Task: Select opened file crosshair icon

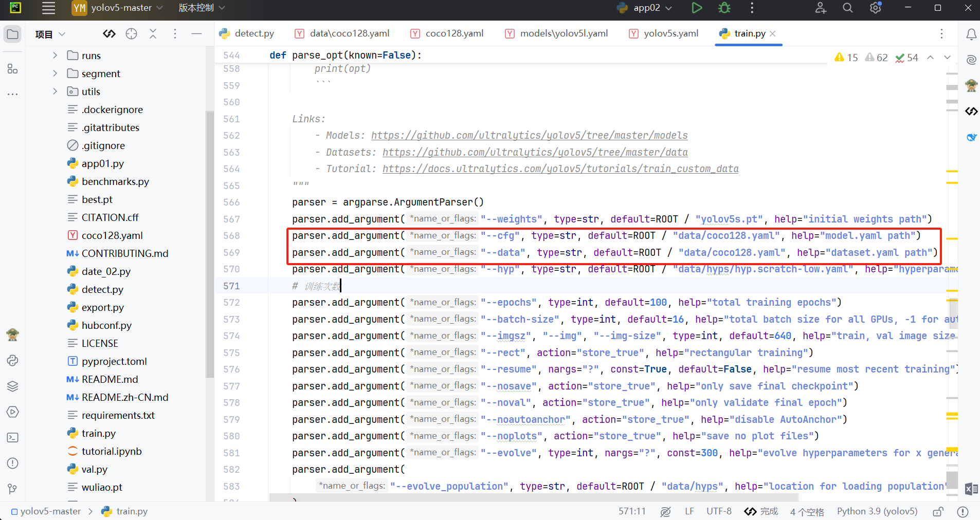Action: click(131, 34)
